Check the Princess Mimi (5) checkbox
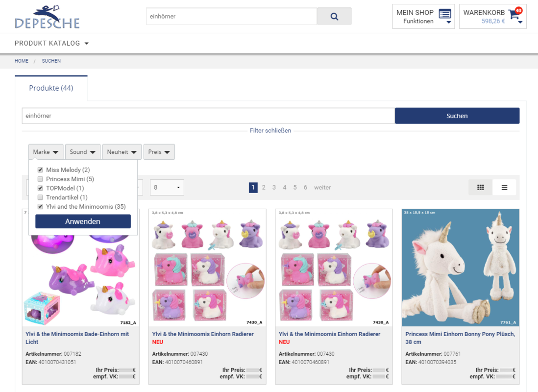The image size is (538, 392). (x=40, y=179)
